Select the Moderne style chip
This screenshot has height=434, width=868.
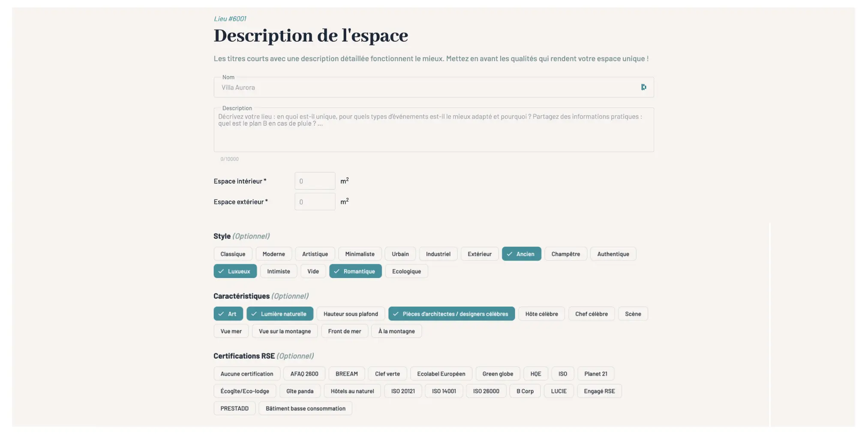pos(273,254)
